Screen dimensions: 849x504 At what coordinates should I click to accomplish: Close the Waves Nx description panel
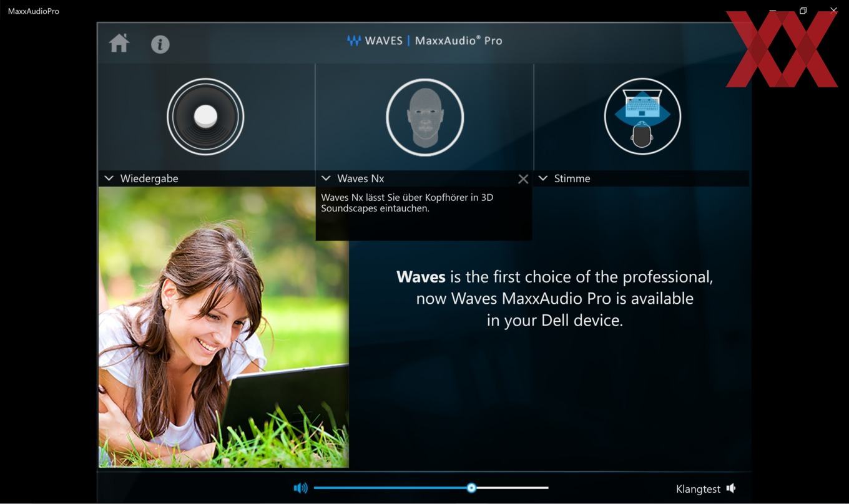click(523, 179)
